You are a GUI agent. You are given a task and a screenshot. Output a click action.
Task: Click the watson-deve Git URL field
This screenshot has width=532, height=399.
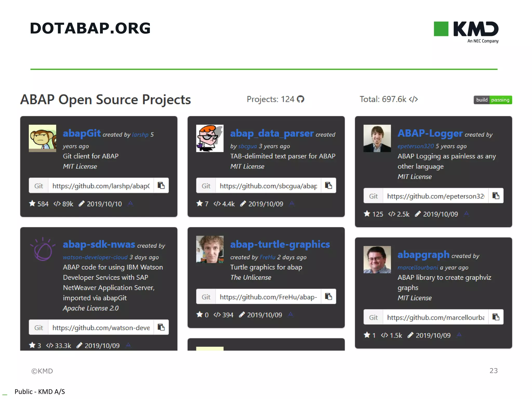101,327
